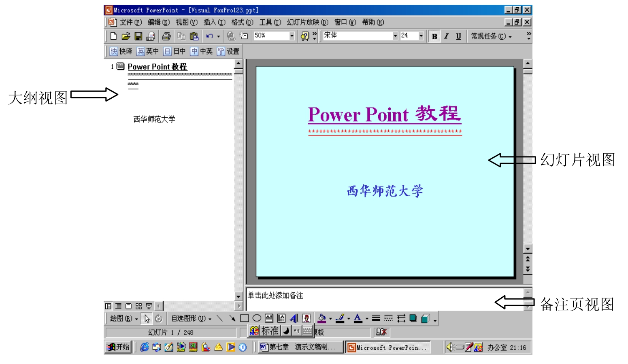Toggle Bold formatting
628x364 pixels.
pos(434,36)
